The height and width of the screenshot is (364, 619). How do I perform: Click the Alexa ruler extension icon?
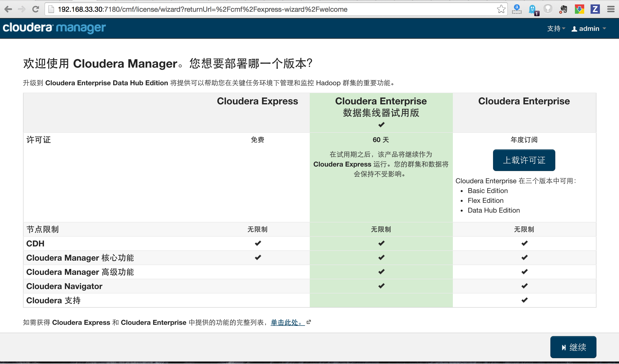pos(517,9)
